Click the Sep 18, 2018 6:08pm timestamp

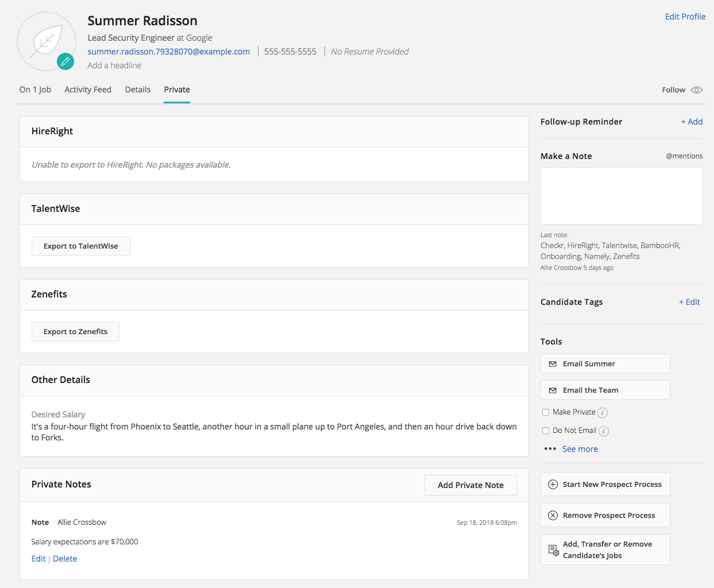(487, 523)
